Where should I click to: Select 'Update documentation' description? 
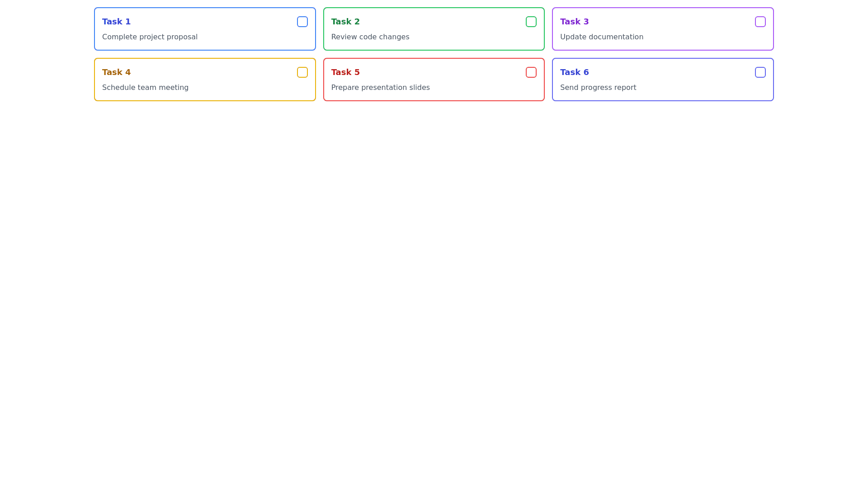[x=601, y=37]
